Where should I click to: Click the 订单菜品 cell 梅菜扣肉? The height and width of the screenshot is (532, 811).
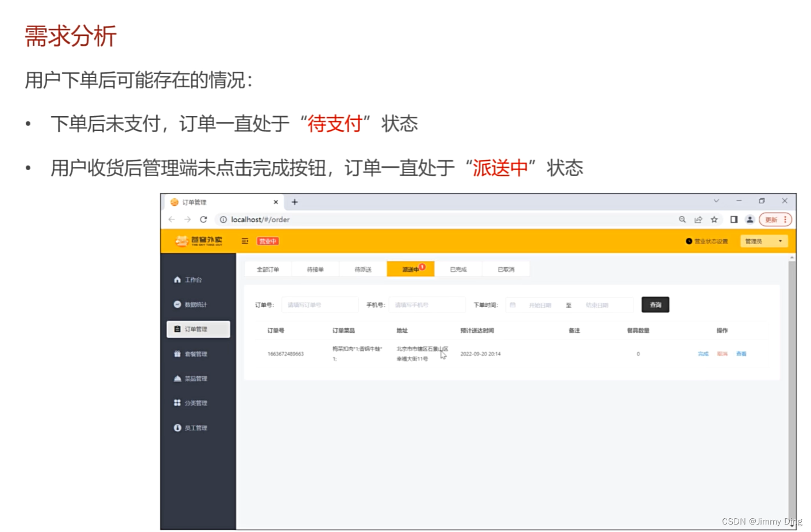(x=357, y=354)
